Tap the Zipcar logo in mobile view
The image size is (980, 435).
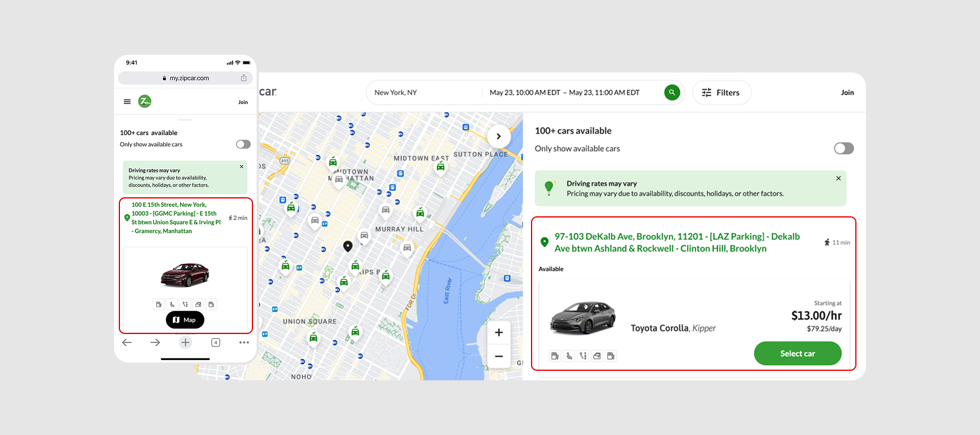pos(145,102)
